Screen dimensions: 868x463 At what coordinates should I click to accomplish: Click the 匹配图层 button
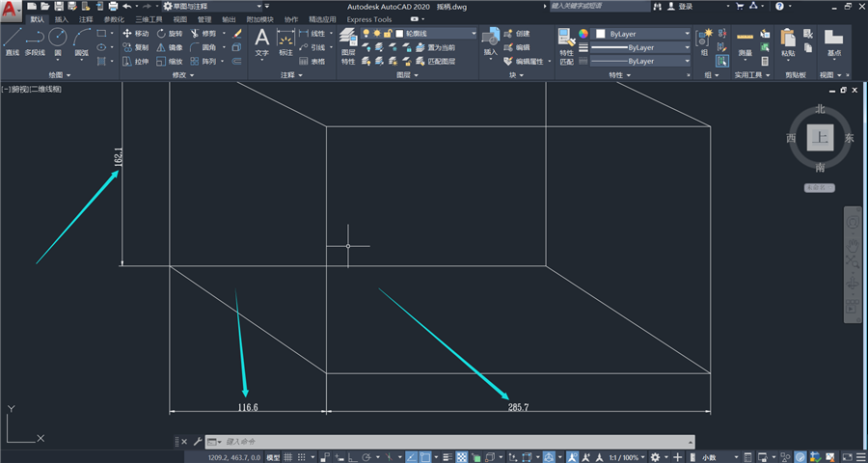(436, 61)
